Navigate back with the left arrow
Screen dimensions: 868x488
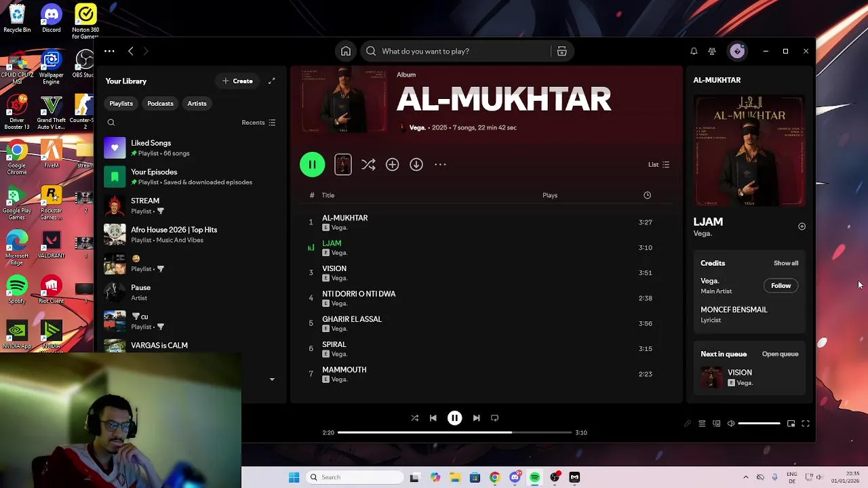[x=131, y=51]
